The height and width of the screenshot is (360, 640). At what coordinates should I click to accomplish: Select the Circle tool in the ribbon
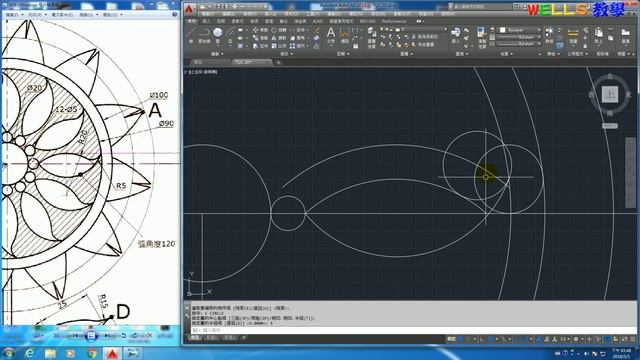click(218, 34)
